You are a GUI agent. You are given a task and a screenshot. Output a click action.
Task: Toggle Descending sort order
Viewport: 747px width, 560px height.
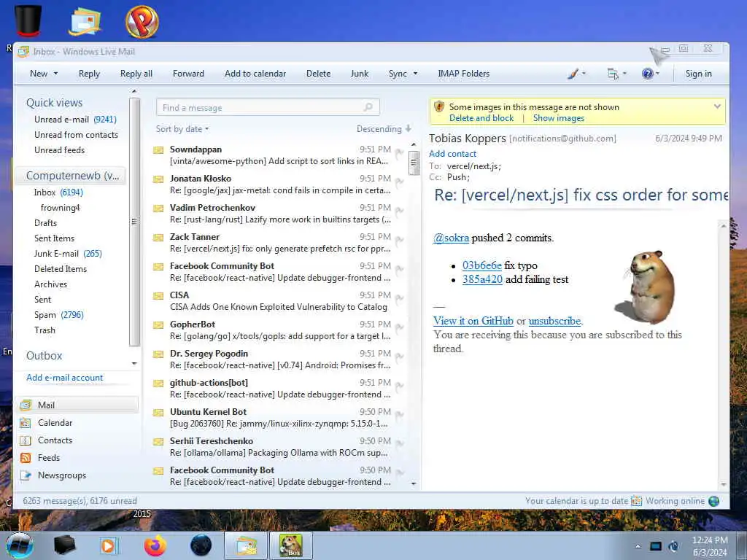pyautogui.click(x=384, y=129)
